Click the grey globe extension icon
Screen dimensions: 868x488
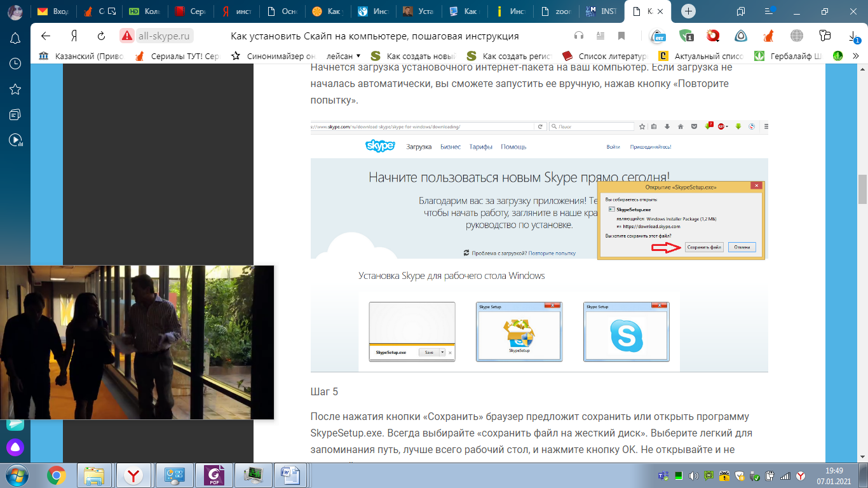pyautogui.click(x=797, y=36)
